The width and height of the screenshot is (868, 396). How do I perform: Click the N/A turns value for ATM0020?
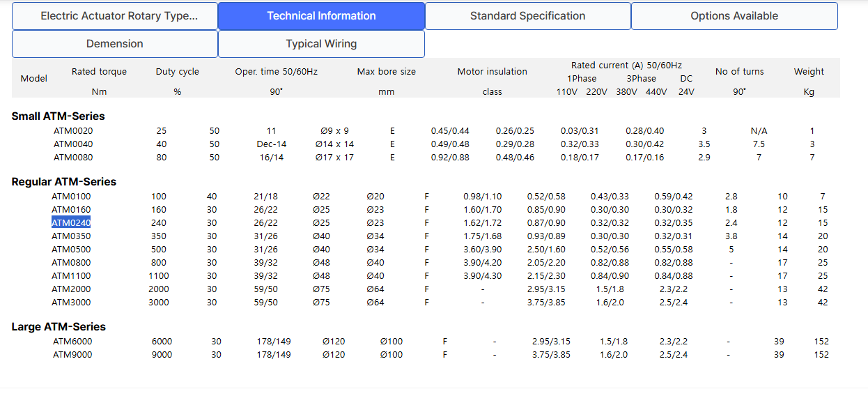point(759,131)
